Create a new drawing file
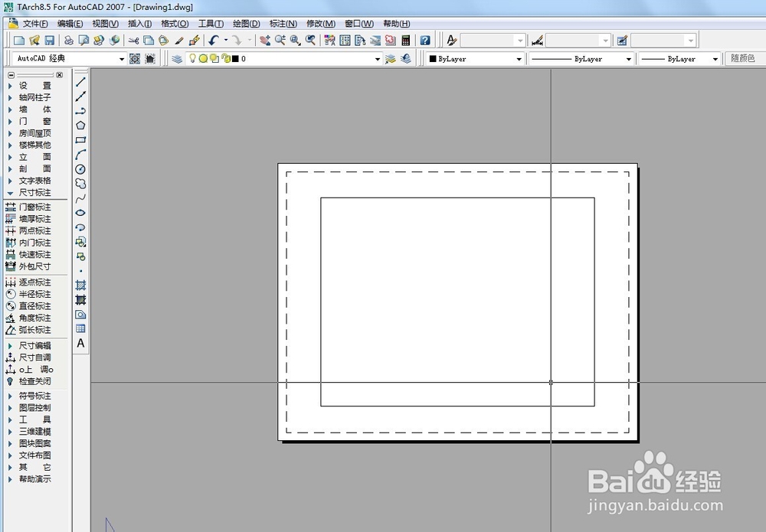Viewport: 766px width, 532px height. coord(19,40)
